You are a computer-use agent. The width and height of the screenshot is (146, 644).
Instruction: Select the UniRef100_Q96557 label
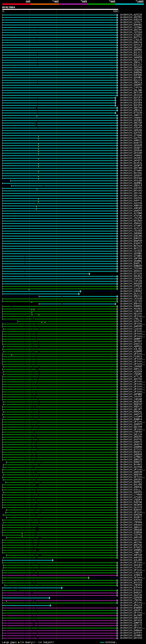[x=131, y=85]
